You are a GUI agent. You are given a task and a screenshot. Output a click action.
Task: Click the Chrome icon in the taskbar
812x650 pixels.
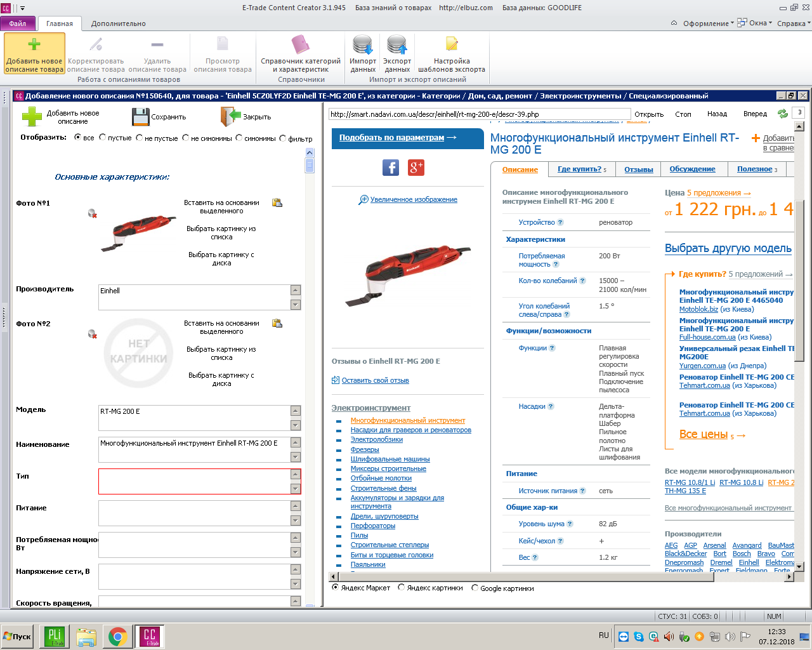[117, 636]
